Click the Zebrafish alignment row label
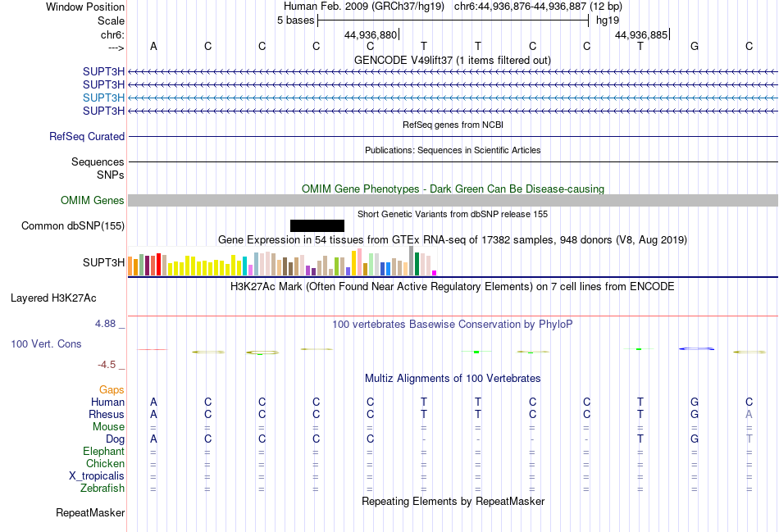Image resolution: width=779 pixels, height=532 pixels. (102, 489)
